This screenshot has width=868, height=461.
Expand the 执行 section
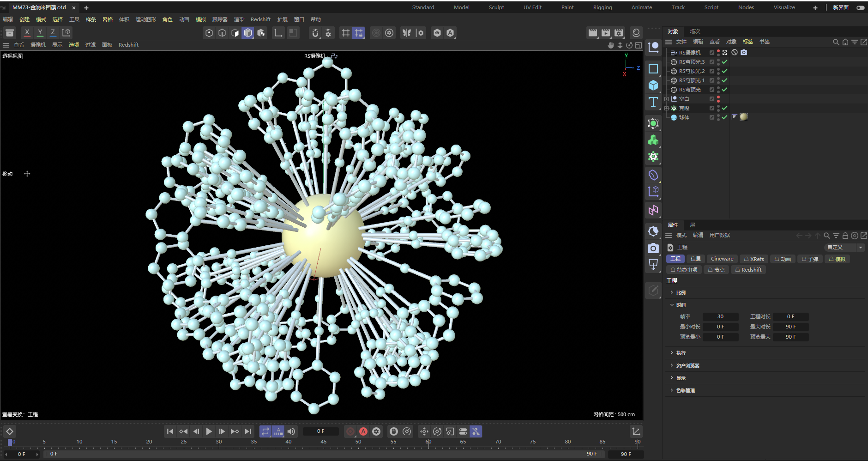tap(672, 353)
